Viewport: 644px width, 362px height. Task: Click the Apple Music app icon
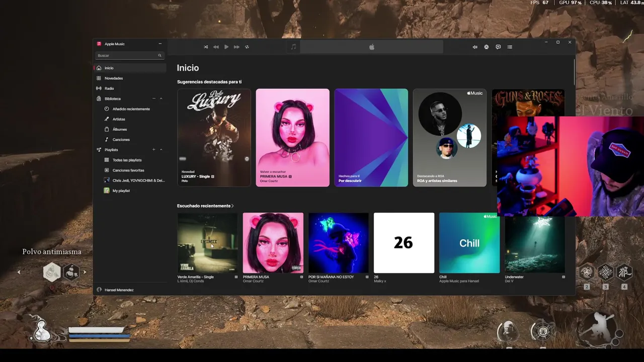pos(99,44)
